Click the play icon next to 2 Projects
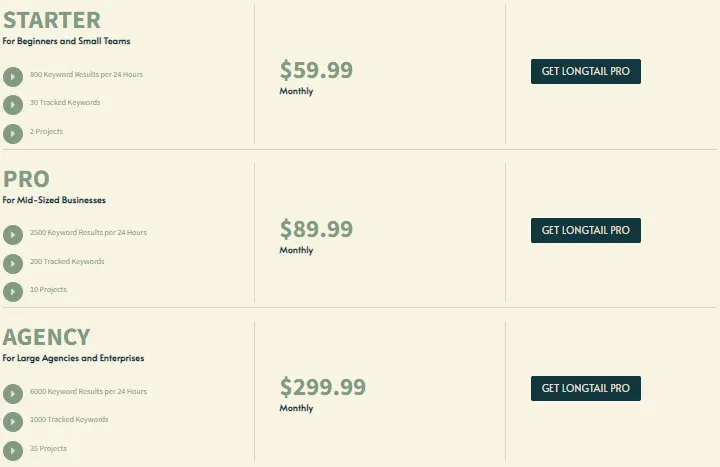 click(x=13, y=134)
